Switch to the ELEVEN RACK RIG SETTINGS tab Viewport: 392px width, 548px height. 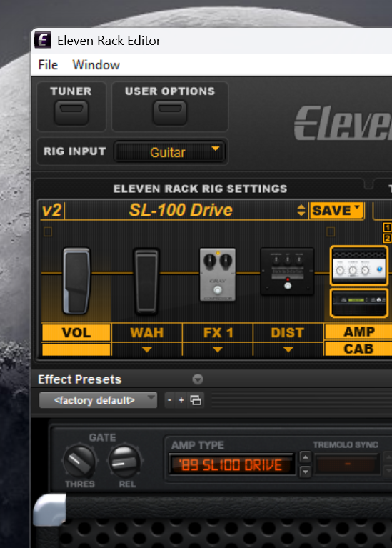click(x=200, y=189)
